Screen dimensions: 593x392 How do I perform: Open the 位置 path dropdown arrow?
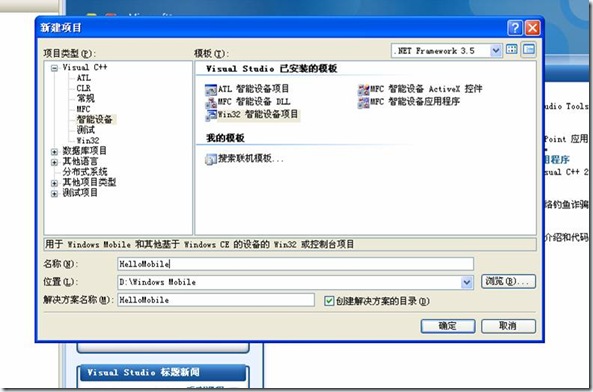(x=467, y=282)
